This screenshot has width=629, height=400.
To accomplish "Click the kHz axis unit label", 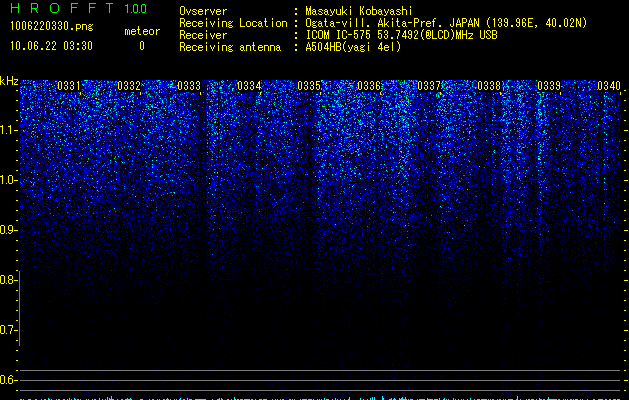I will click(x=9, y=81).
